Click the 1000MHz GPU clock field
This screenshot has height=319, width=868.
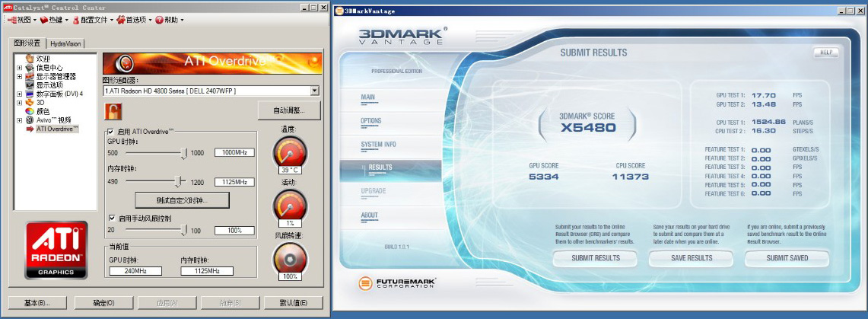pyautogui.click(x=235, y=152)
